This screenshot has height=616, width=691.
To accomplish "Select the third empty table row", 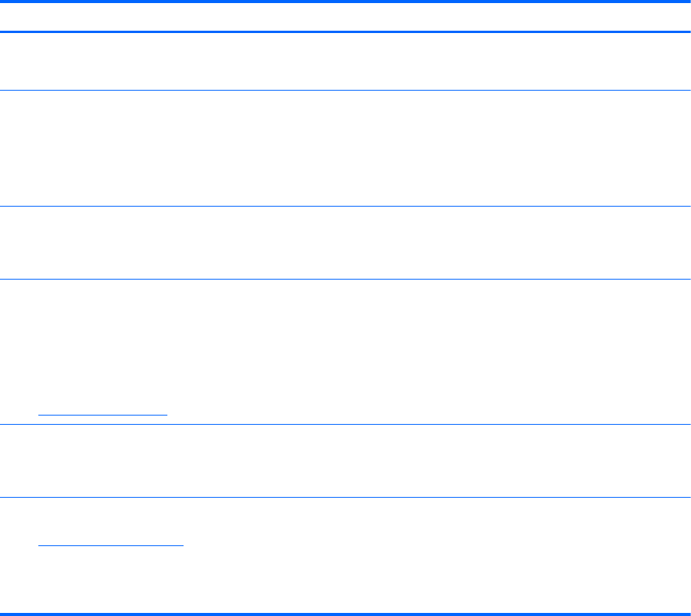I will click(345, 242).
